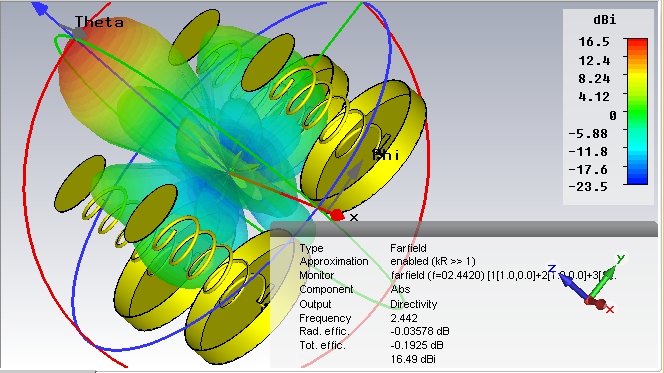Click the blue arrowhead at theta axis tip
Image resolution: width=664 pixels, height=373 pixels.
tap(40, 8)
